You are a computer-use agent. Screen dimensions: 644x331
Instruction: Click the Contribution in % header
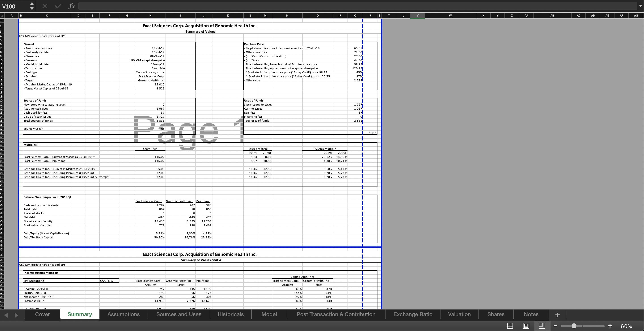coord(303,277)
